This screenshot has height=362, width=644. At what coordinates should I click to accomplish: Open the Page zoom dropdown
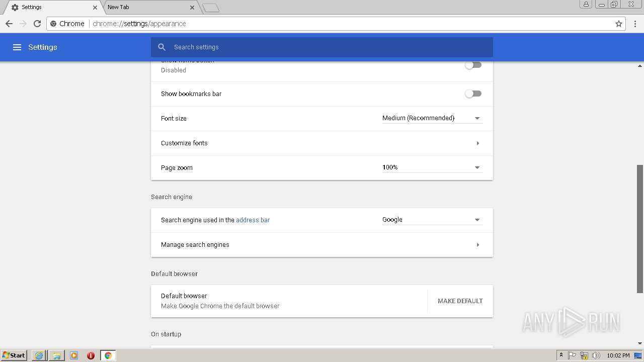pos(432,167)
